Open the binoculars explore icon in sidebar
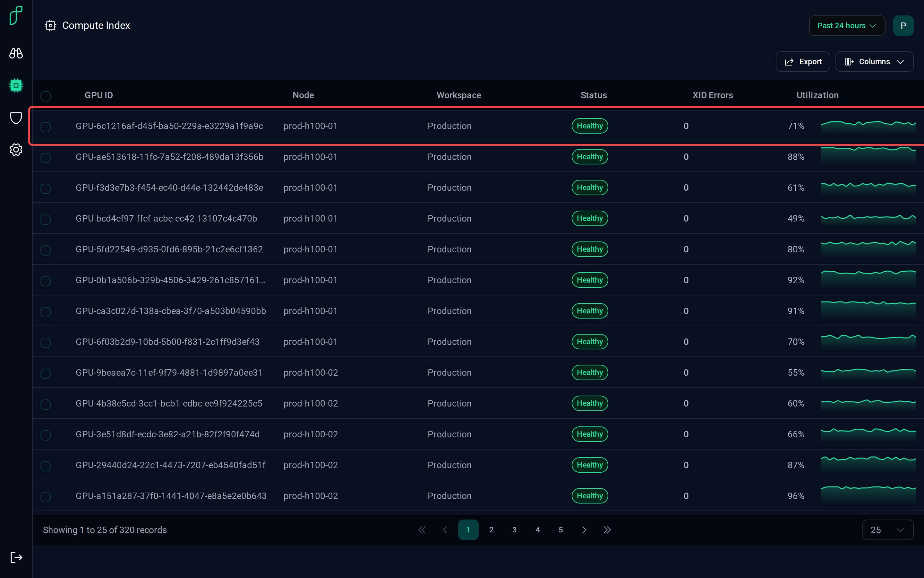The image size is (924, 578). click(16, 53)
